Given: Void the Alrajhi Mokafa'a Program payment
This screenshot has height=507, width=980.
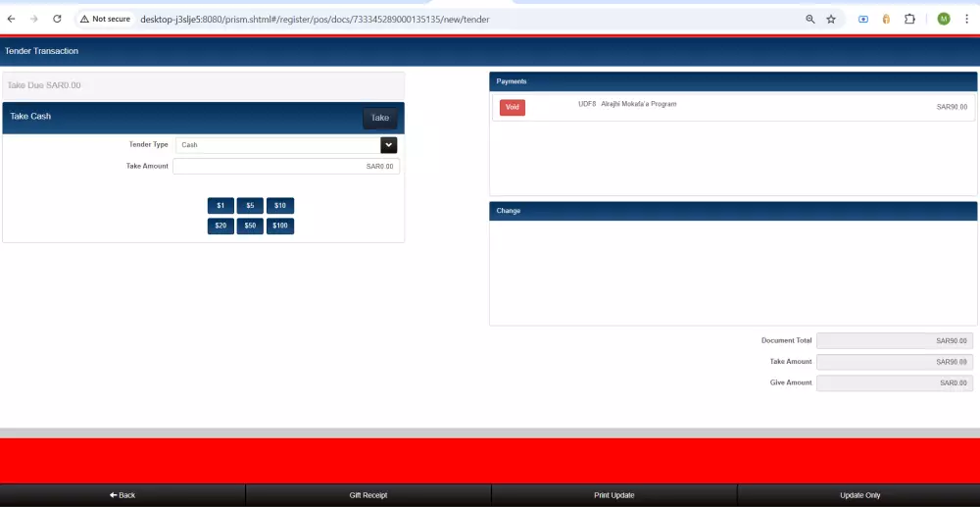Looking at the screenshot, I should pos(513,108).
